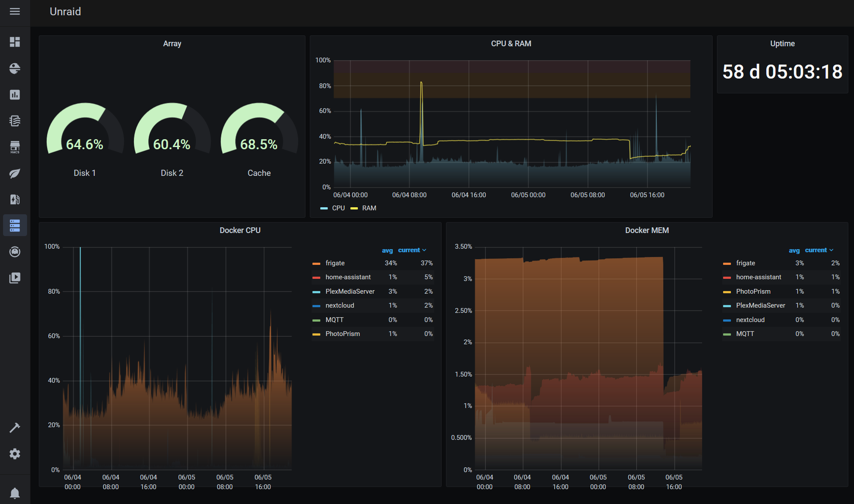The width and height of the screenshot is (854, 504).
Task: Sort Docker CPU legend by current dropdown
Action: point(412,250)
